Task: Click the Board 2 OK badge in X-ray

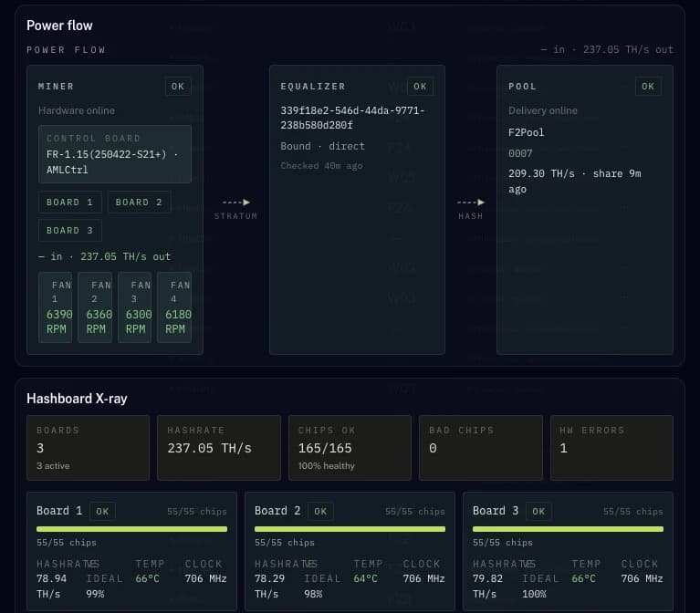Action: click(320, 511)
